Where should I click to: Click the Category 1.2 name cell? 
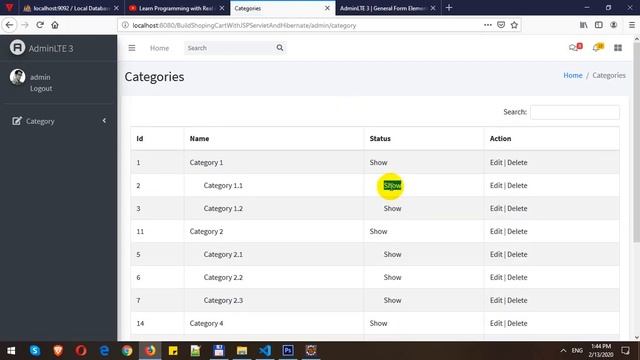[x=223, y=209]
